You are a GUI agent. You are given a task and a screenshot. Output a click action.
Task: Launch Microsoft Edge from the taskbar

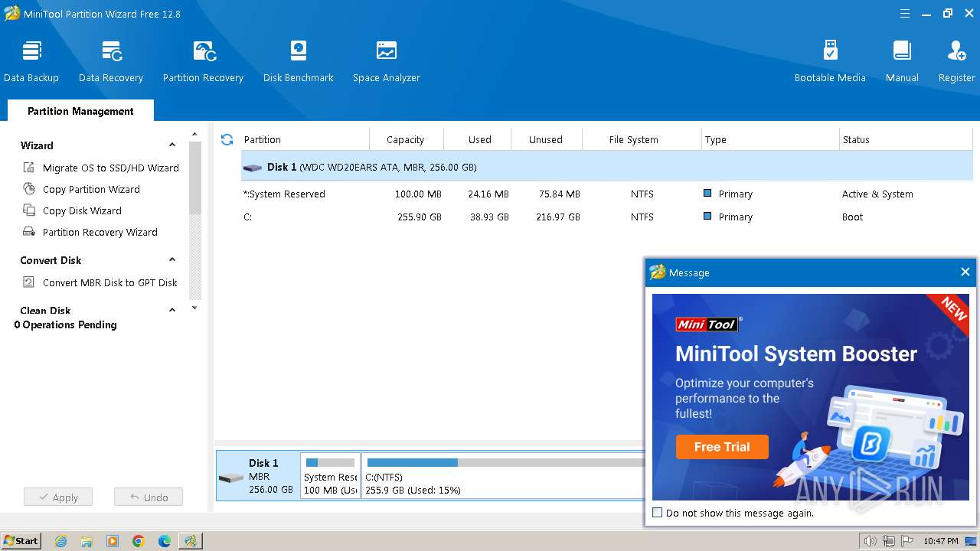[x=165, y=541]
